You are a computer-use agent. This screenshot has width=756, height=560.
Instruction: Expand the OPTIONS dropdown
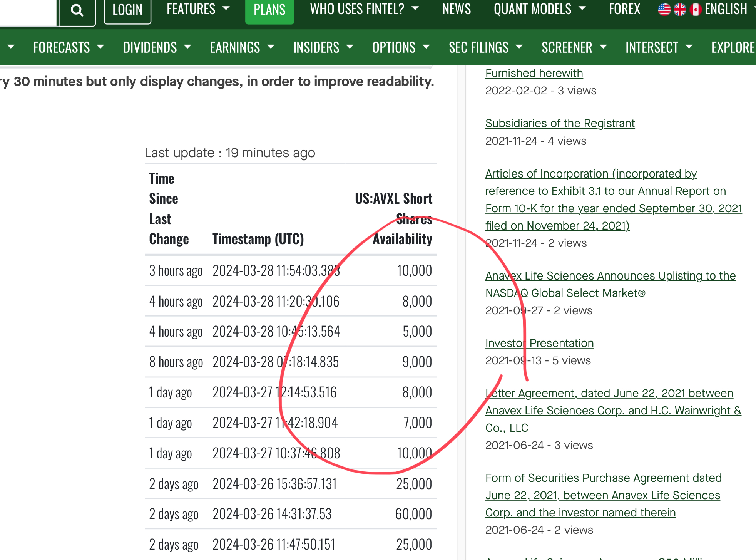[x=401, y=47]
